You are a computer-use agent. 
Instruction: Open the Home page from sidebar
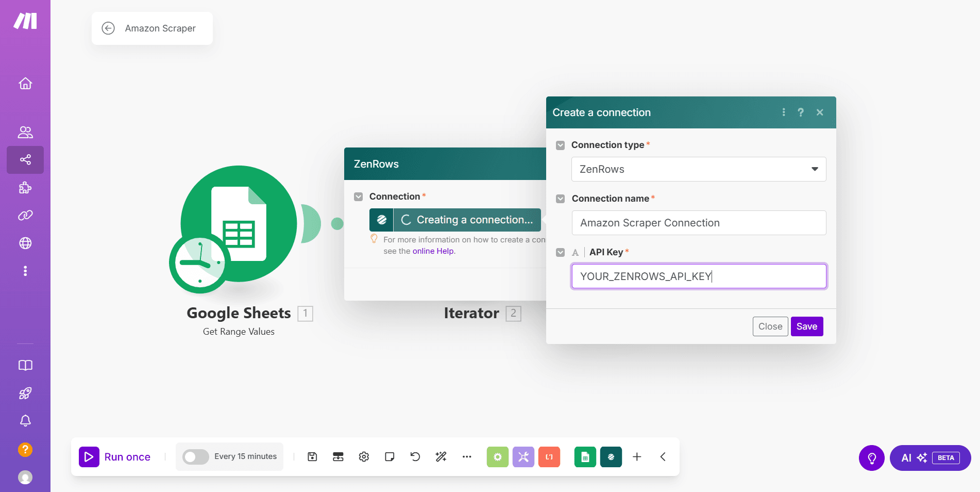pyautogui.click(x=25, y=84)
